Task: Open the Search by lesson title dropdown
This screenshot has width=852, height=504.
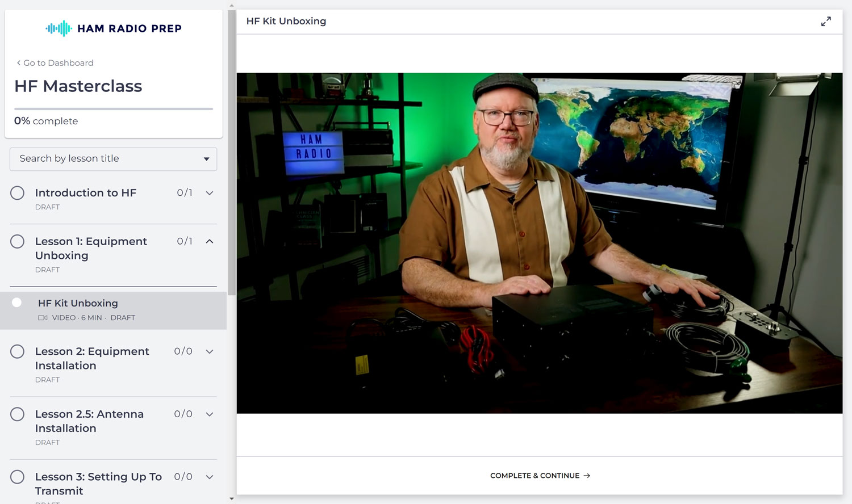Action: (x=114, y=159)
